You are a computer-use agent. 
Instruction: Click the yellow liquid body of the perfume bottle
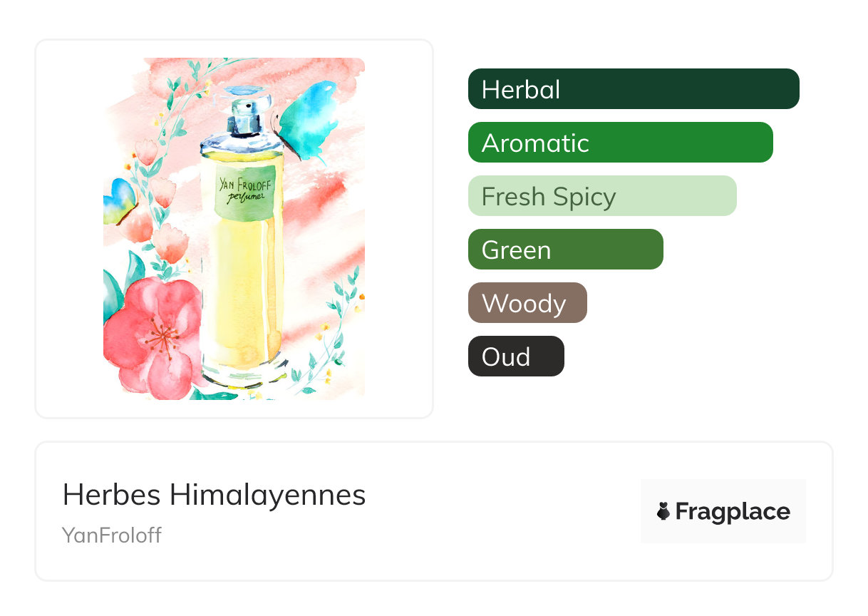click(241, 285)
